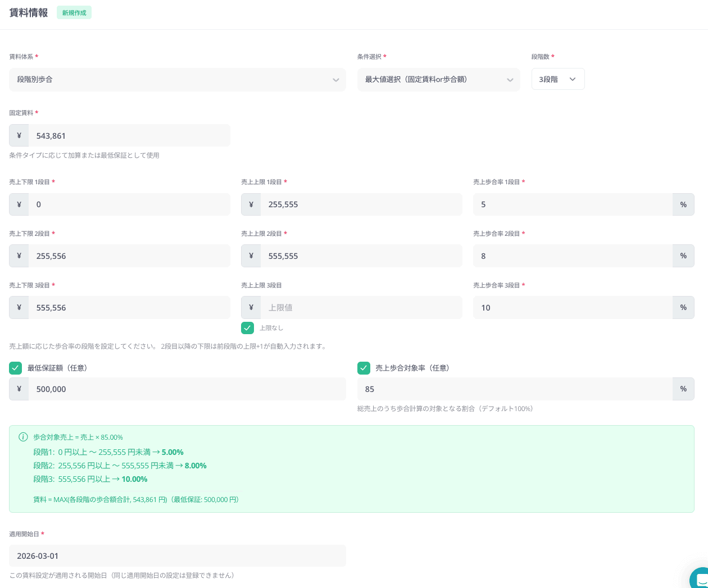The image size is (708, 588).
Task: Click the 売上歩合対象率 field showing 85
Action: (515, 389)
